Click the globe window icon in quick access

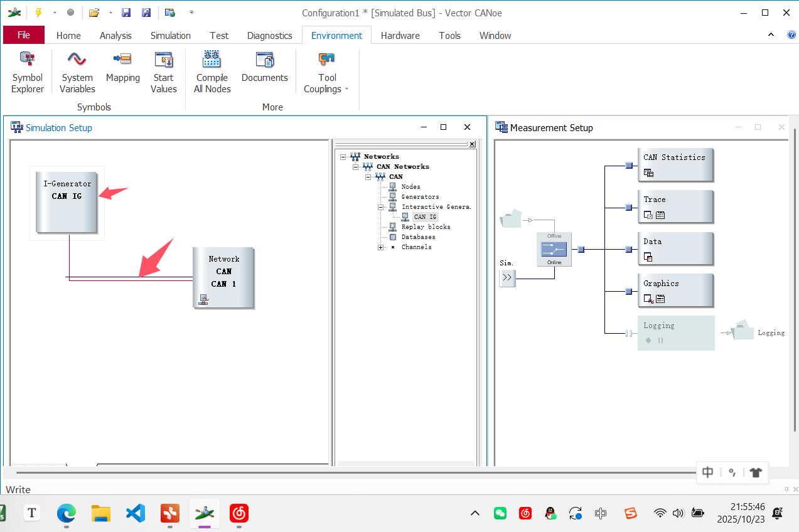pos(169,13)
